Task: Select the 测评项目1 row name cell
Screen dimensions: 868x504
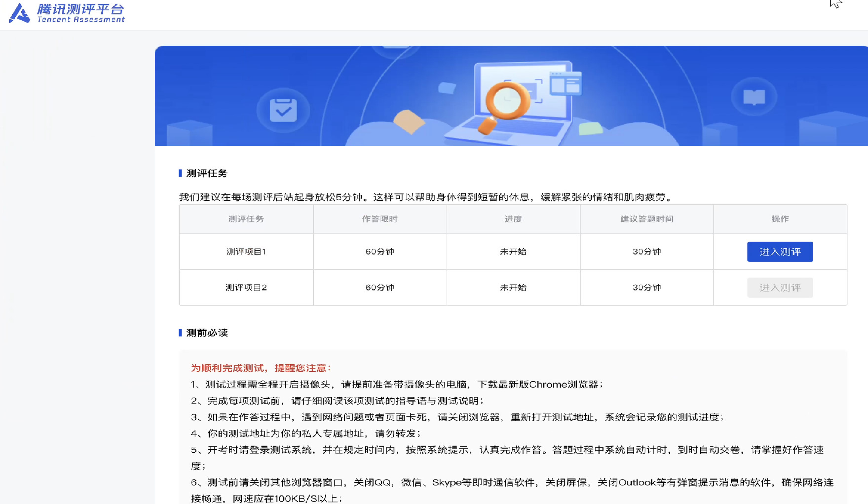Action: [x=246, y=252]
